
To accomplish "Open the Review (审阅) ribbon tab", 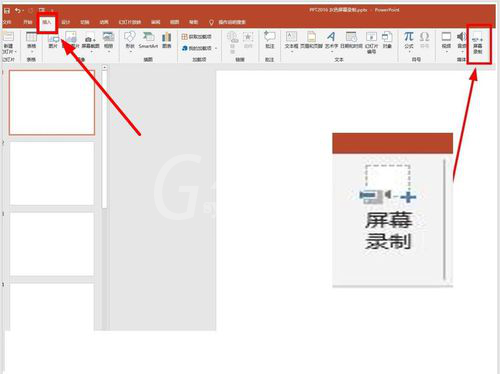I will pos(155,22).
